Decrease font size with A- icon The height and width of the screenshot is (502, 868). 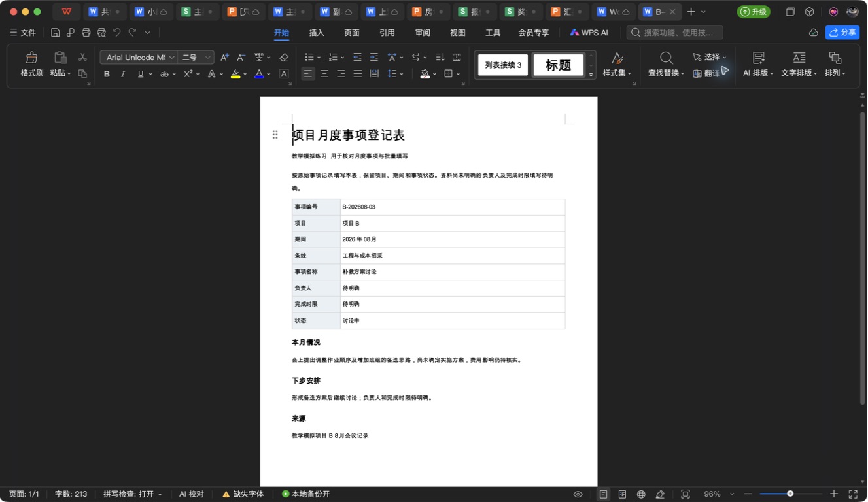click(x=241, y=58)
